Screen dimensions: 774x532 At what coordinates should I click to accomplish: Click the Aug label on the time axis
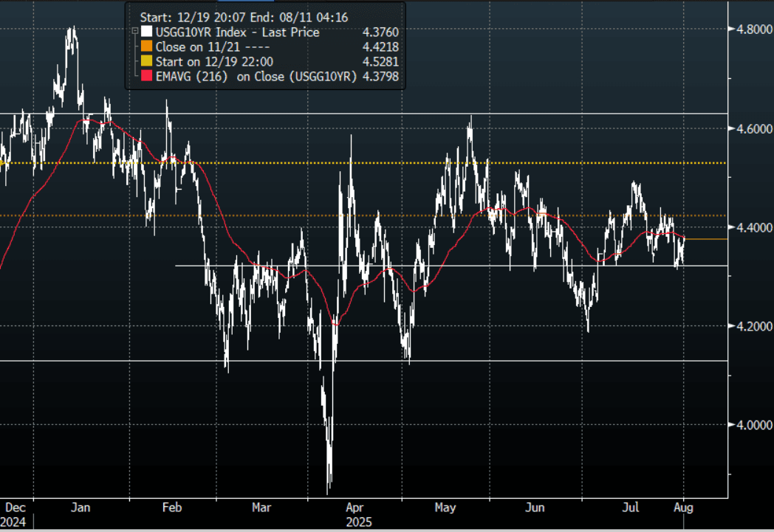point(685,508)
